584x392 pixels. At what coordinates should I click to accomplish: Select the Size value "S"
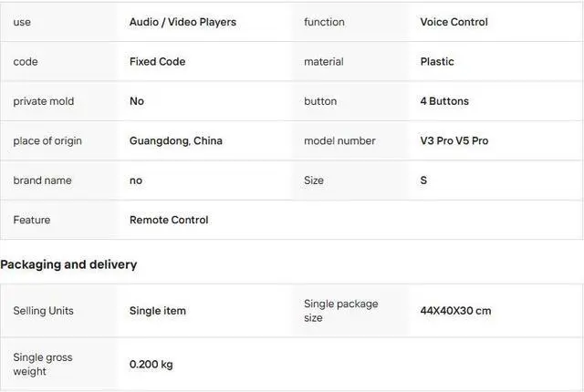(423, 181)
